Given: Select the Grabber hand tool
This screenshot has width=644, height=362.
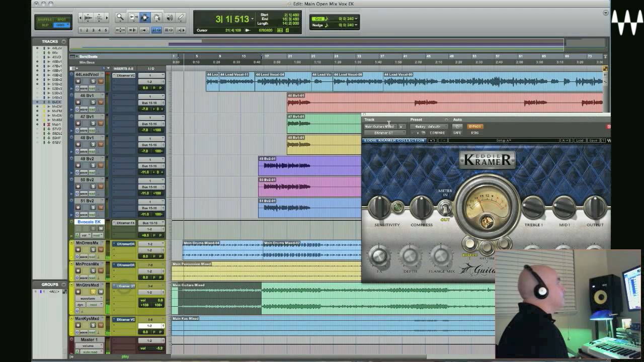Looking at the screenshot, I should click(x=157, y=18).
